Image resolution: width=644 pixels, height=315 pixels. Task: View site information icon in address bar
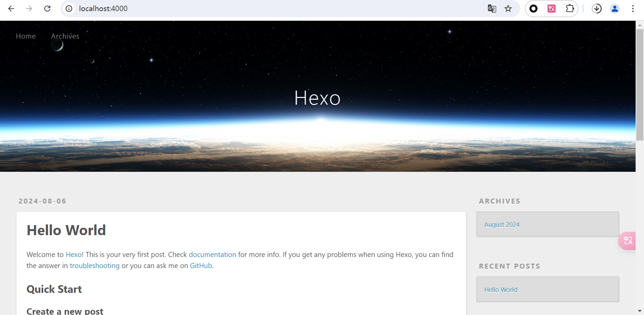tap(69, 9)
